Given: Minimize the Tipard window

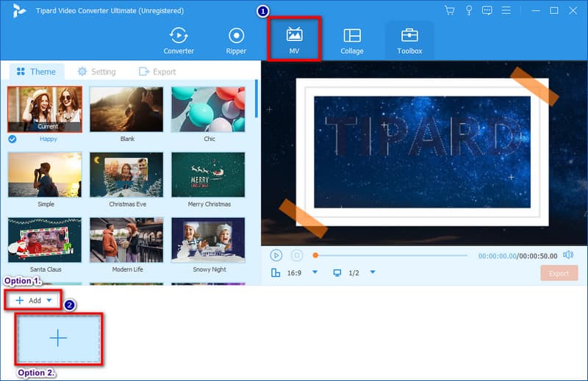Looking at the screenshot, I should pos(536,10).
